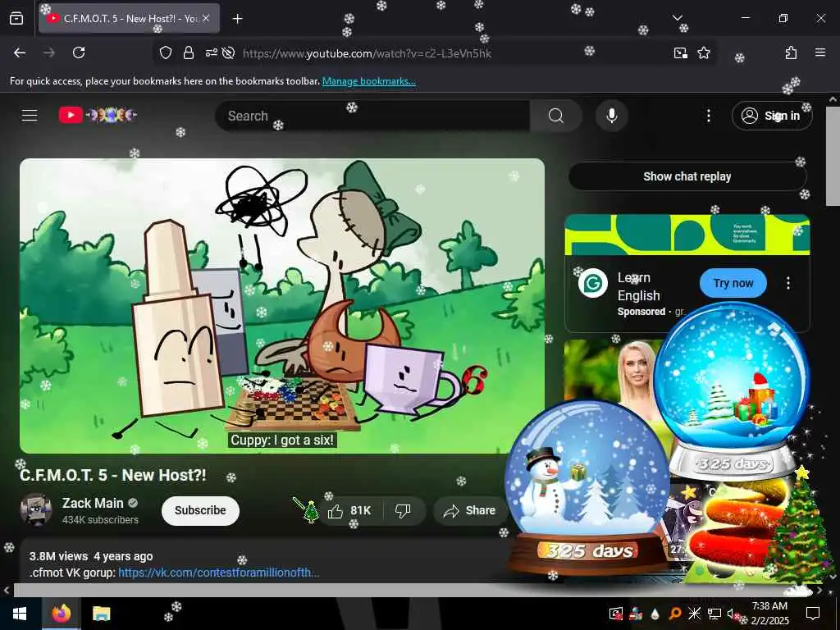The height and width of the screenshot is (630, 840).
Task: Click the horizontal scrollbar track
Action: tap(413, 591)
